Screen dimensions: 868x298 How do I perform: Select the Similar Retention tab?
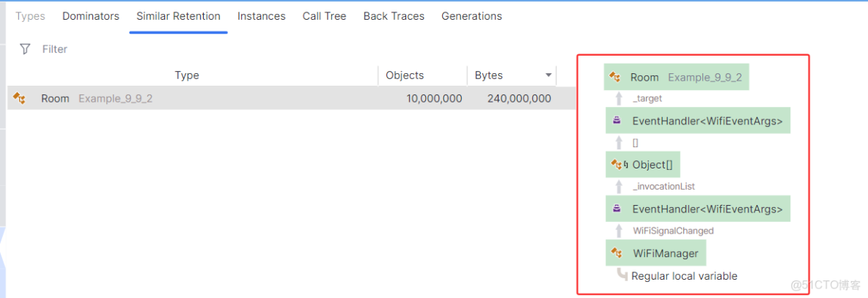point(178,16)
